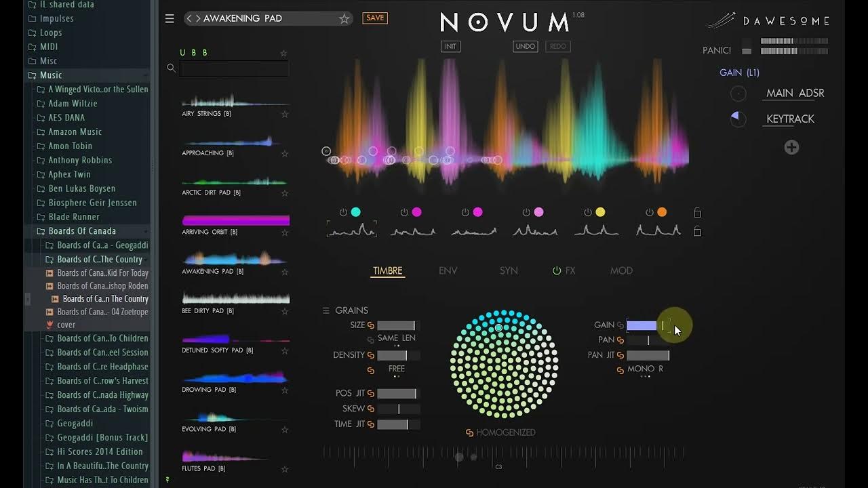Viewport: 868px width, 488px height.
Task: Click the REDO button
Action: (558, 46)
